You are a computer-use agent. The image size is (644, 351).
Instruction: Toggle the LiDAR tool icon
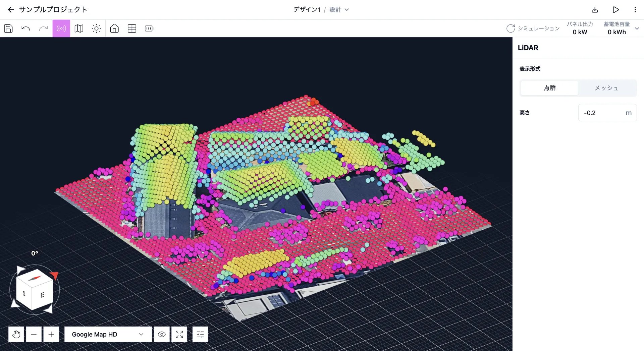pyautogui.click(x=61, y=28)
